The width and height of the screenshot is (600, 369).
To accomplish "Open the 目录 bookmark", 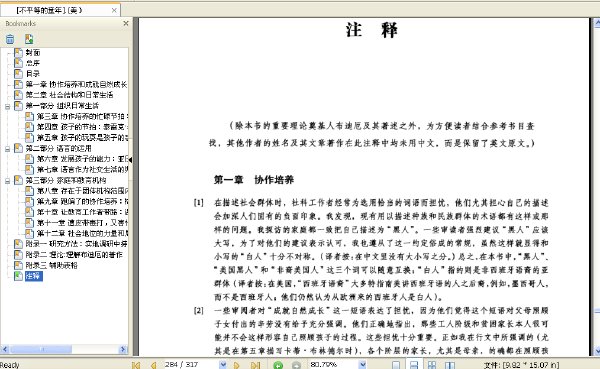I will 33,73.
